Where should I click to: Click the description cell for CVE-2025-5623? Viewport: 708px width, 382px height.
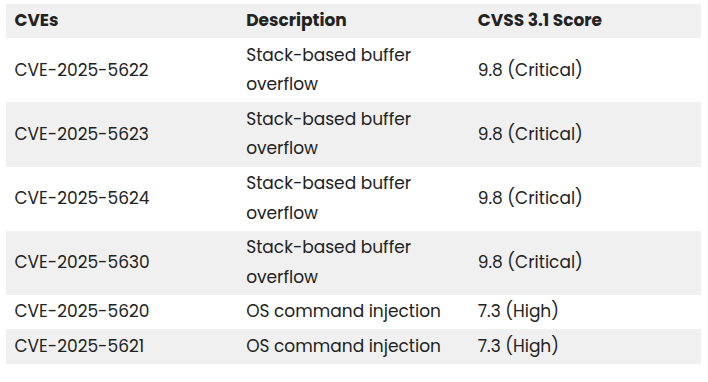(x=328, y=134)
